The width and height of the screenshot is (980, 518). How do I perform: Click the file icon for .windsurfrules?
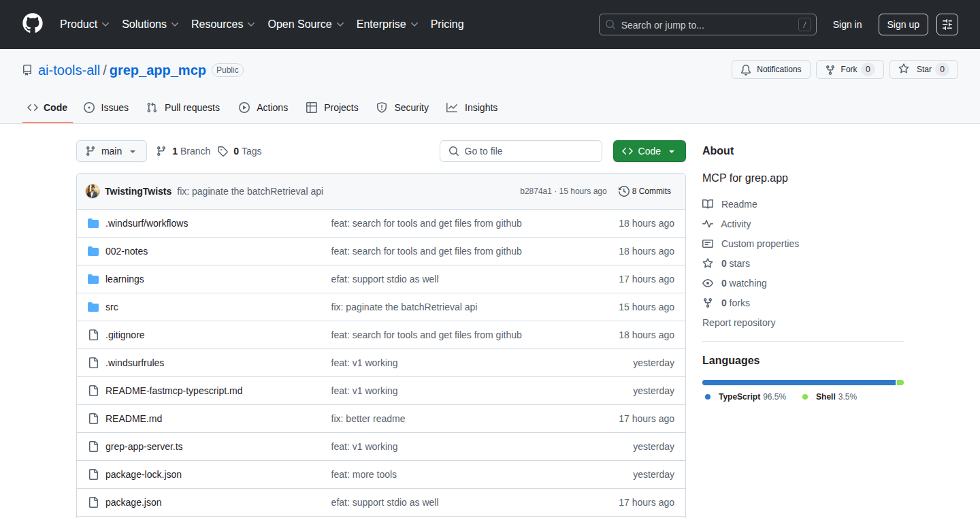pyautogui.click(x=93, y=363)
